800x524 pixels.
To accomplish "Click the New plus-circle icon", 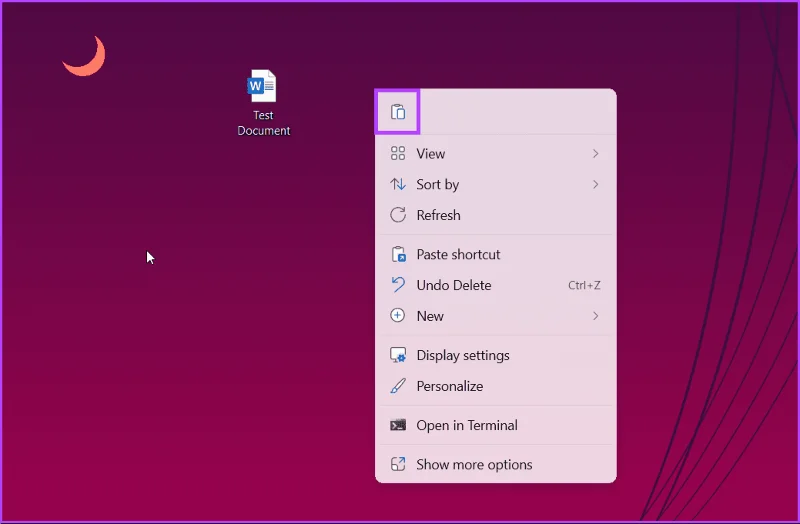I will [397, 315].
